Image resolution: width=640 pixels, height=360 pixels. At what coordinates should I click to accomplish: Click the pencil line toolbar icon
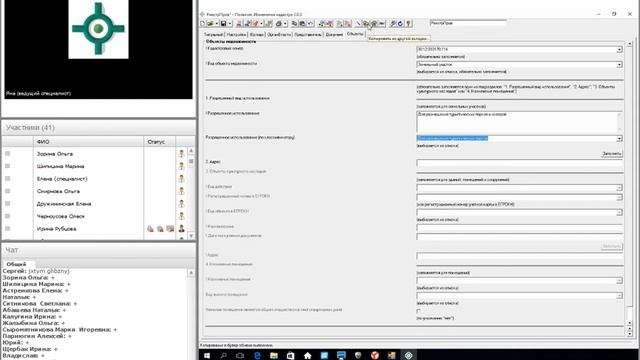point(358,24)
